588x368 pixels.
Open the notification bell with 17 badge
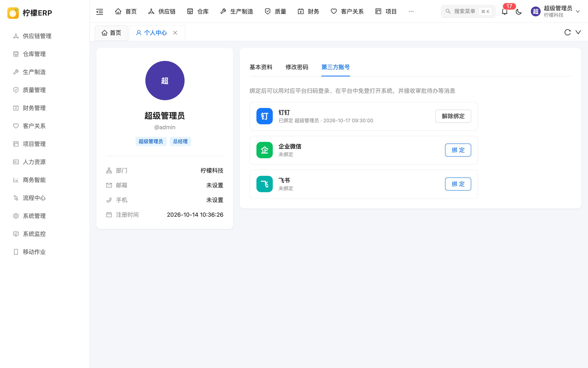point(505,11)
